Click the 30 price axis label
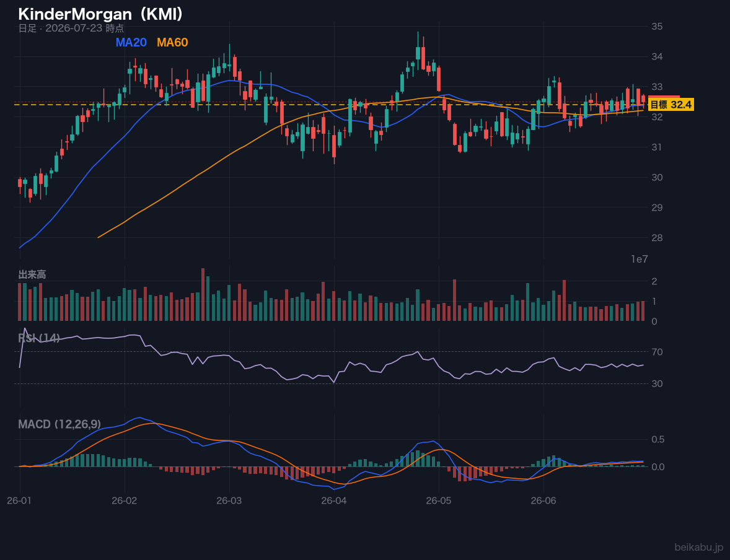Viewport: 730px width, 560px height. (657, 177)
